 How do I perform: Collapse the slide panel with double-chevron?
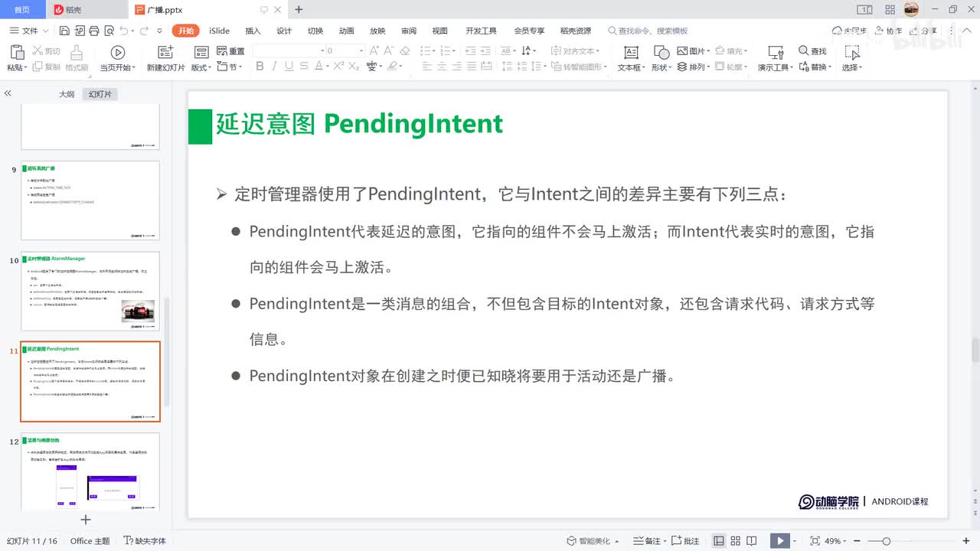click(x=8, y=93)
